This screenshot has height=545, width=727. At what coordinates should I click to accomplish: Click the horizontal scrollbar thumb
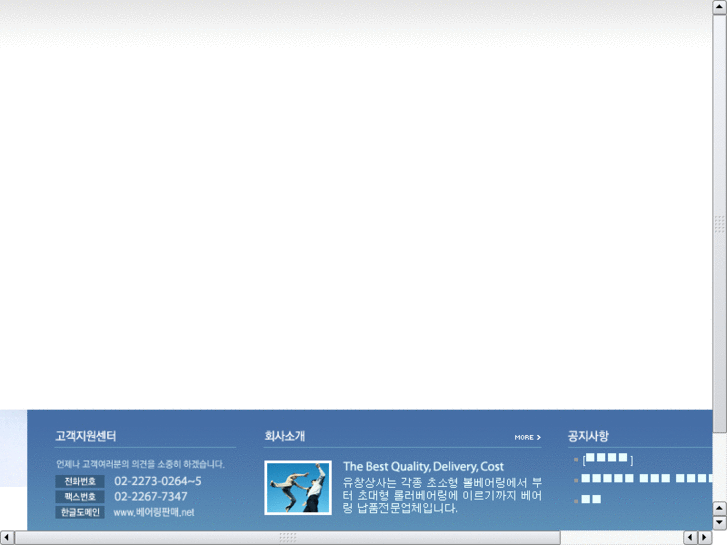(287, 538)
